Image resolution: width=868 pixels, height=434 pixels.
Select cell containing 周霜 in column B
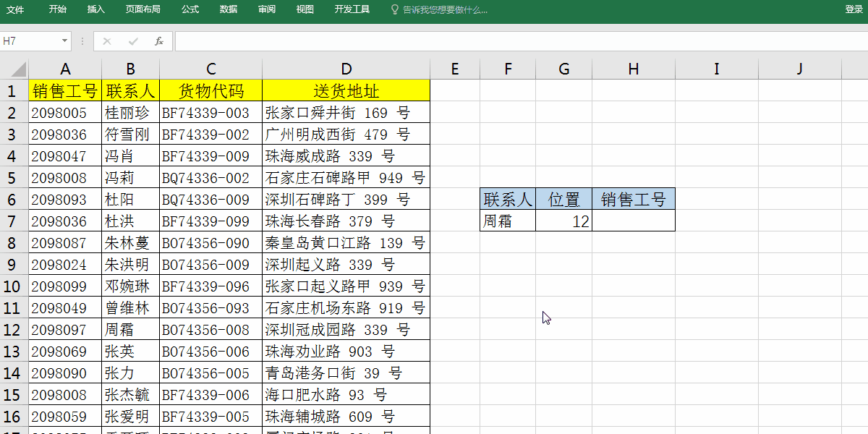(130, 329)
